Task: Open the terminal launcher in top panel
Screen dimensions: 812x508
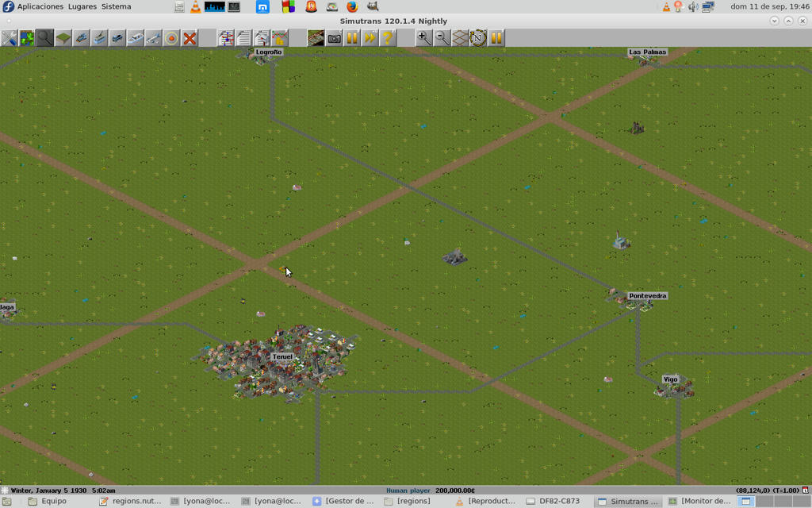Action: tap(234, 6)
